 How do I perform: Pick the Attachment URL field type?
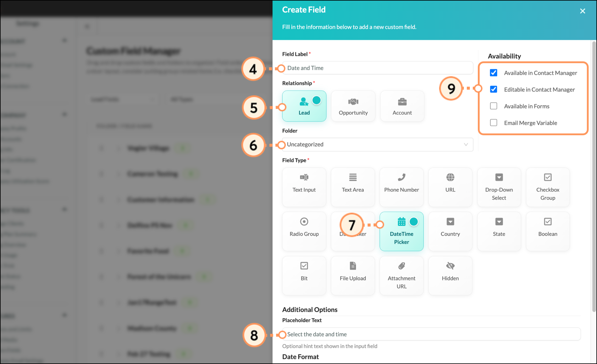point(402,276)
